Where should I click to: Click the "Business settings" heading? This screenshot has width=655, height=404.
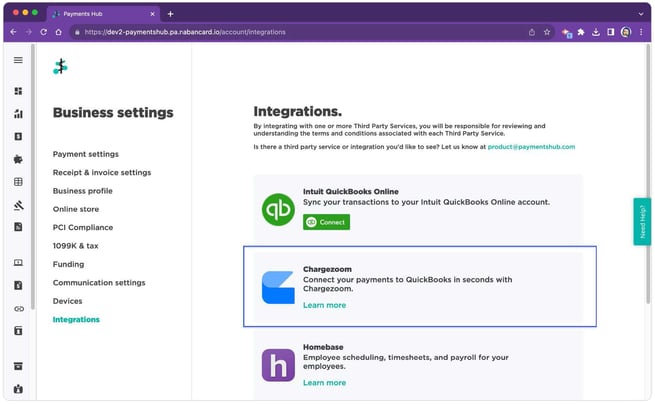pos(113,113)
